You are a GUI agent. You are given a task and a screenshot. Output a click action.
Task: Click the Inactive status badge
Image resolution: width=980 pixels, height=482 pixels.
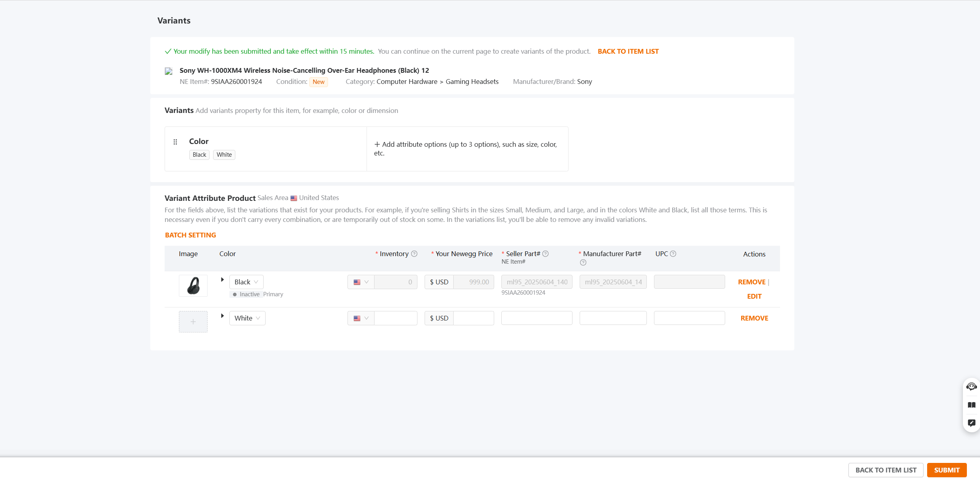pos(246,294)
